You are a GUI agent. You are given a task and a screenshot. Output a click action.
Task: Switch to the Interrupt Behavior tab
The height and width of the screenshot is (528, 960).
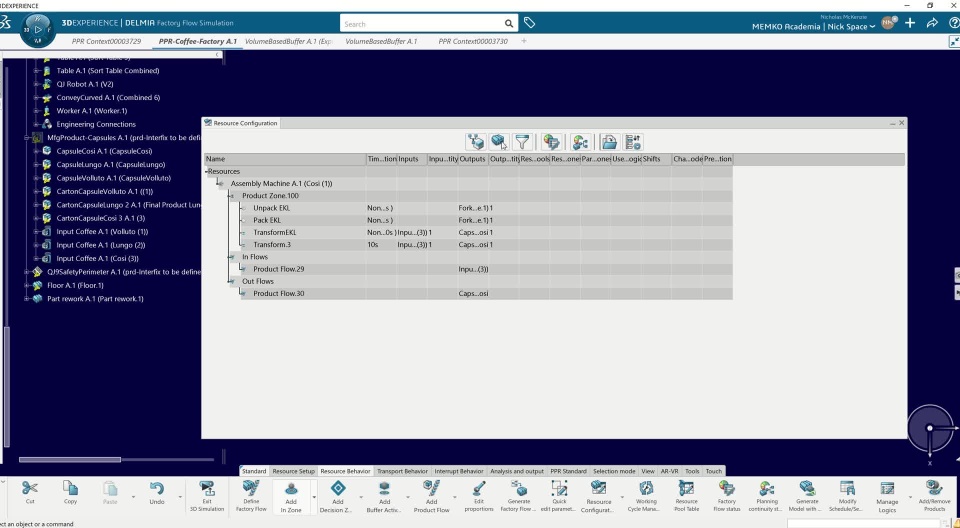459,471
